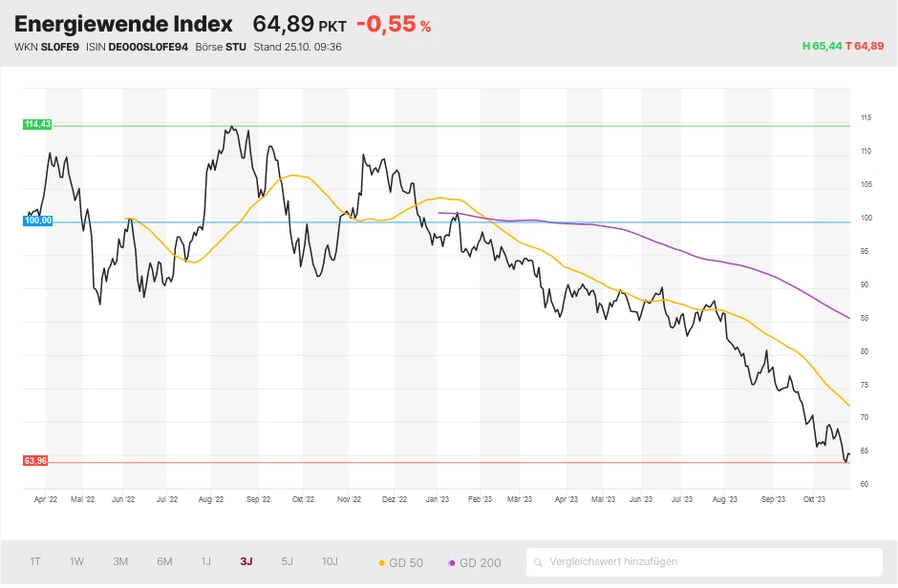Viewport: 898px width, 588px height.
Task: Click the Aug '22 label on time axis
Action: click(210, 498)
